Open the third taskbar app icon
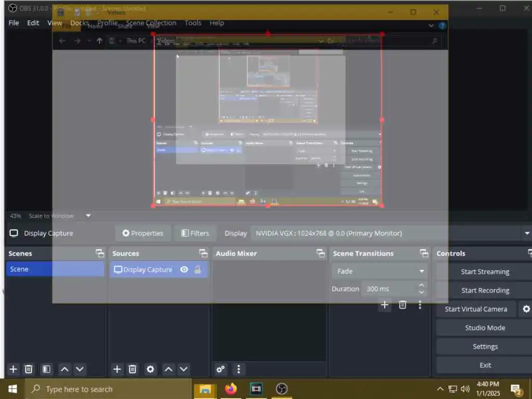The width and height of the screenshot is (532, 399). [256, 389]
